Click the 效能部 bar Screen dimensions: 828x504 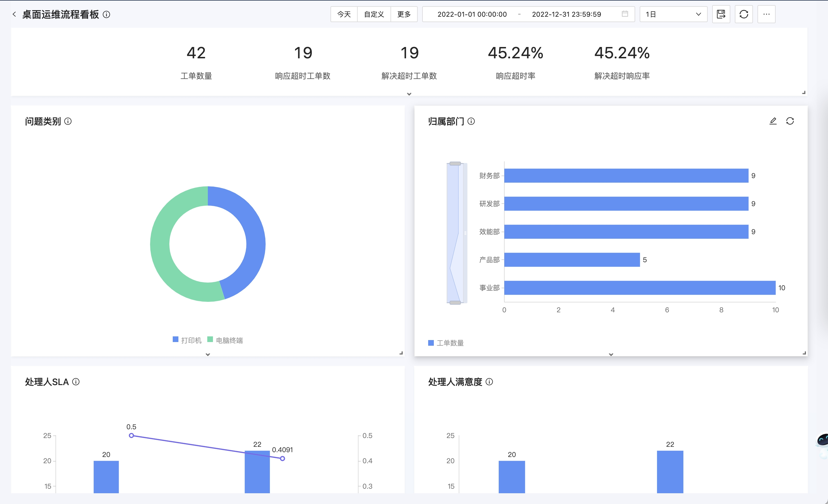pyautogui.click(x=626, y=232)
